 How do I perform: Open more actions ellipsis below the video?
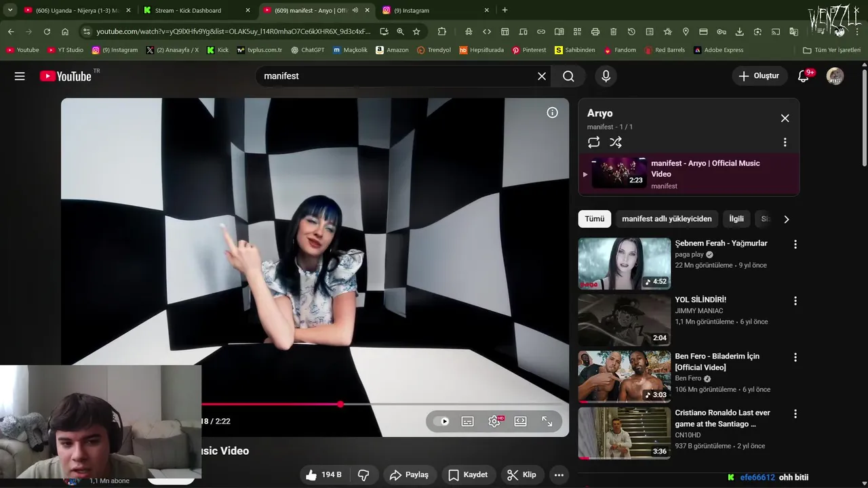pos(559,474)
